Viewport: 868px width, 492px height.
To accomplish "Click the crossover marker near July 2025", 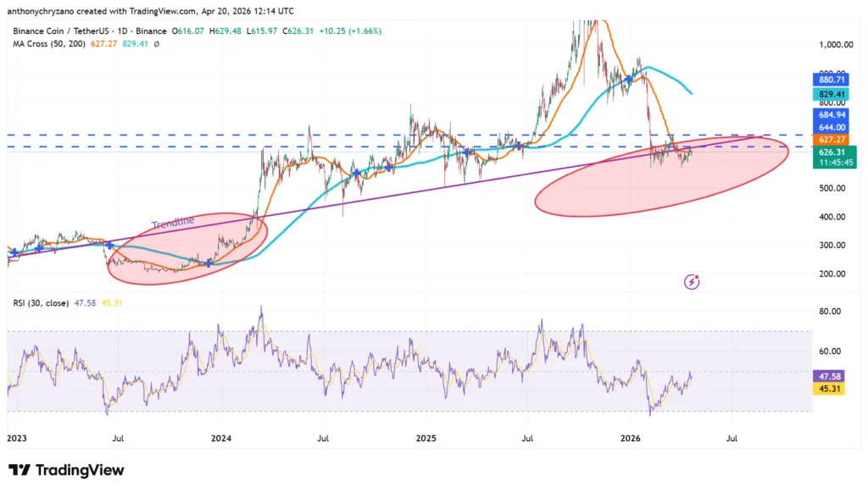I will (x=519, y=145).
